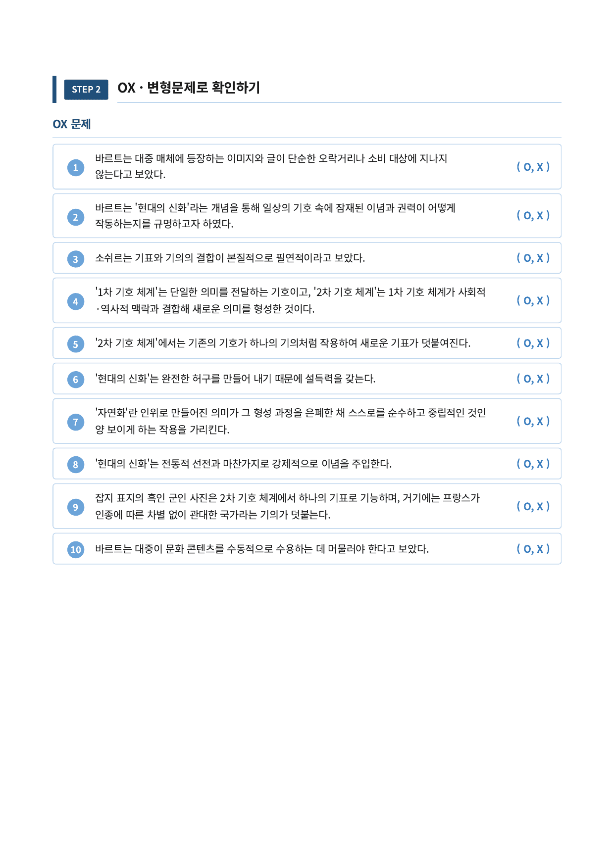614x868 pixels.
Task: Click statement text beginning '바르트는 대중 매체에'
Action: coord(271,166)
